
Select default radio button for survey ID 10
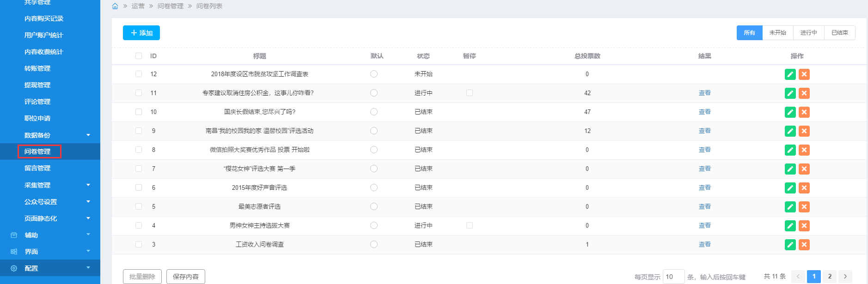(374, 112)
